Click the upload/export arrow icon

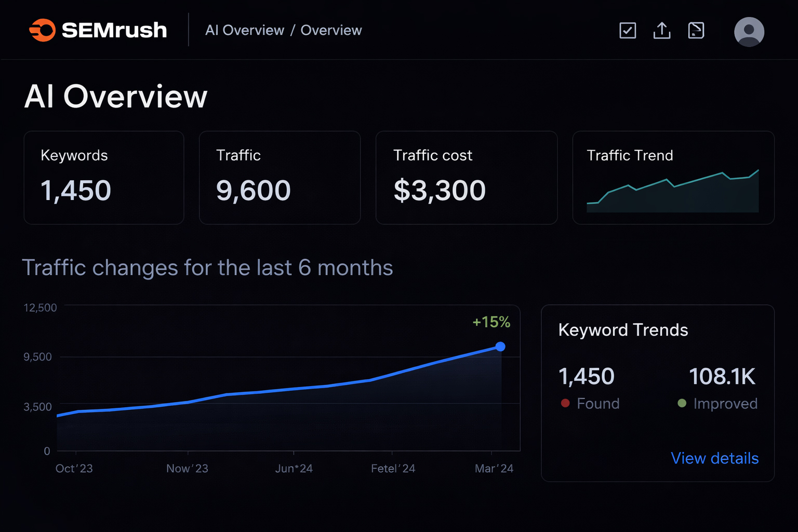(661, 31)
